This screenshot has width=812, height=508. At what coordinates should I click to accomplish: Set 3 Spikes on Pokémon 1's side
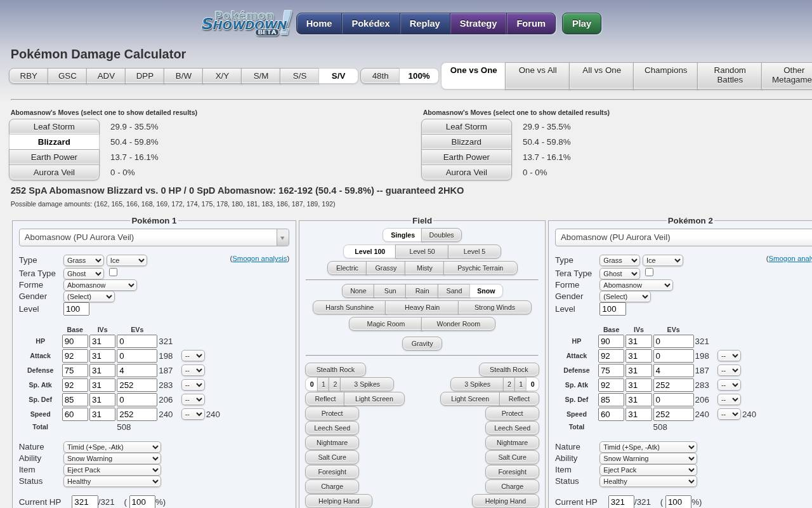(367, 384)
